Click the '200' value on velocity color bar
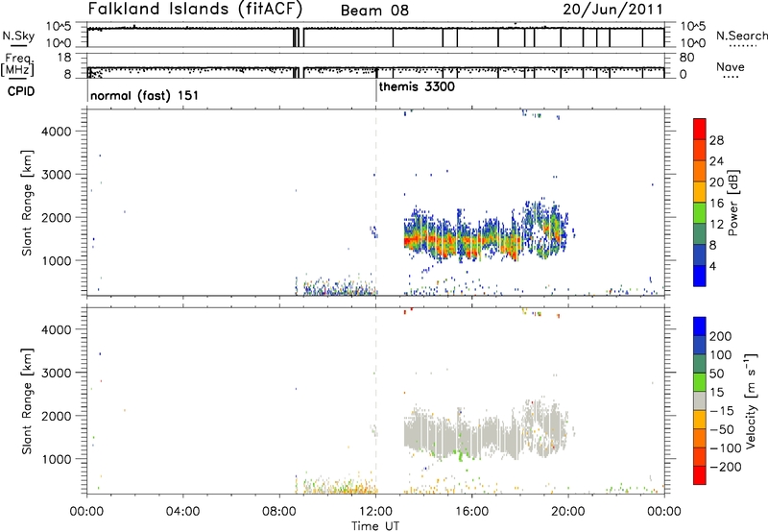 pos(721,336)
